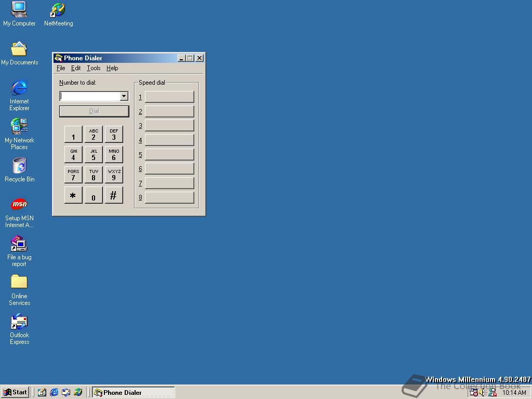Open My Documents folder icon
Image resolution: width=532 pixels, height=399 pixels.
point(19,54)
